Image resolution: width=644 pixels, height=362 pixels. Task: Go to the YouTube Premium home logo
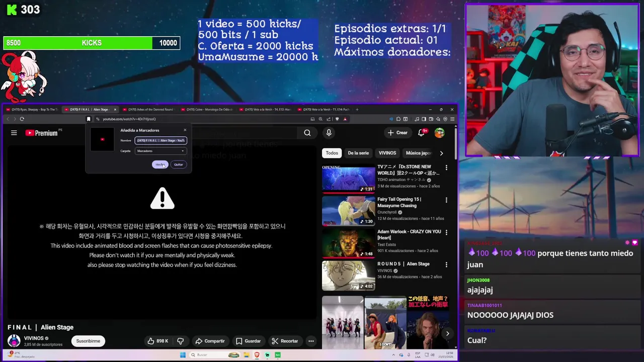tap(41, 133)
